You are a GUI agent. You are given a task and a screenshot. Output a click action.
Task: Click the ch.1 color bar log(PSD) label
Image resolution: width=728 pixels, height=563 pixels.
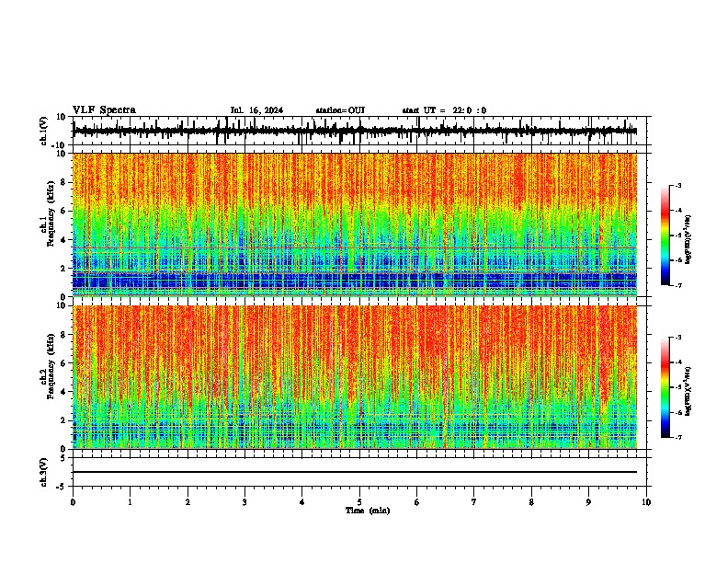(688, 240)
